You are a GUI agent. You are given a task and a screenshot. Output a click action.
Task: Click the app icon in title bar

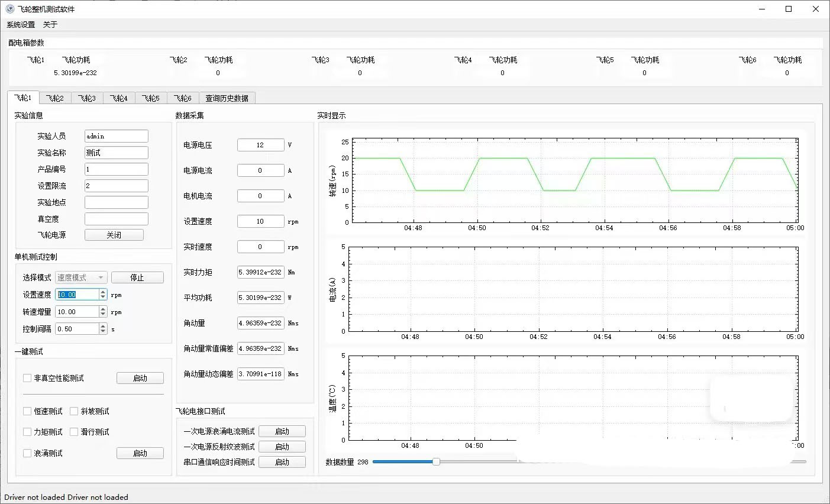point(9,9)
